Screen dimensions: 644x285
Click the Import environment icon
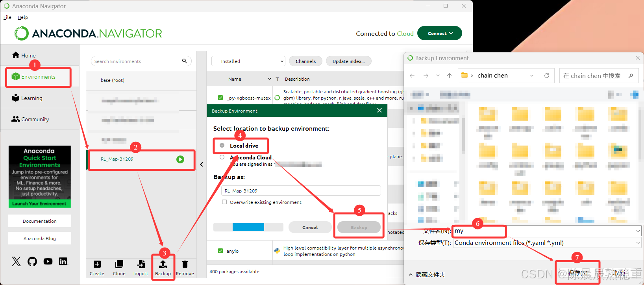coord(141,264)
